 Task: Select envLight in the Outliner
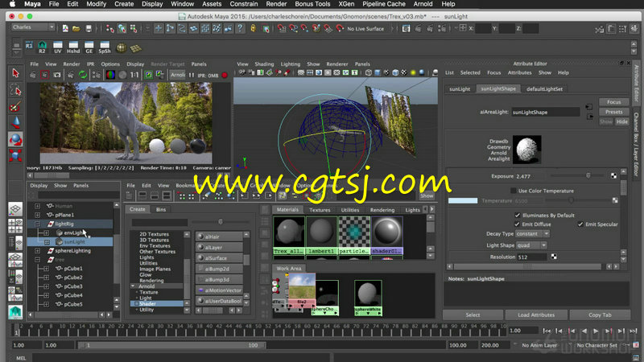74,232
